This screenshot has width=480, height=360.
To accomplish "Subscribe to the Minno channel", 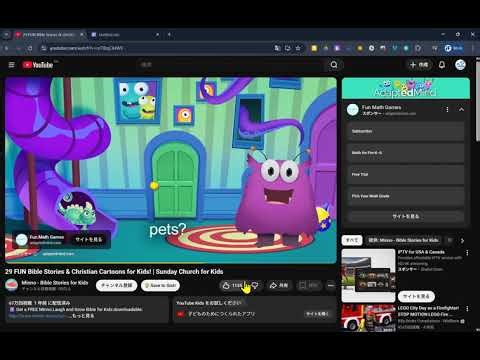I will coord(116,285).
